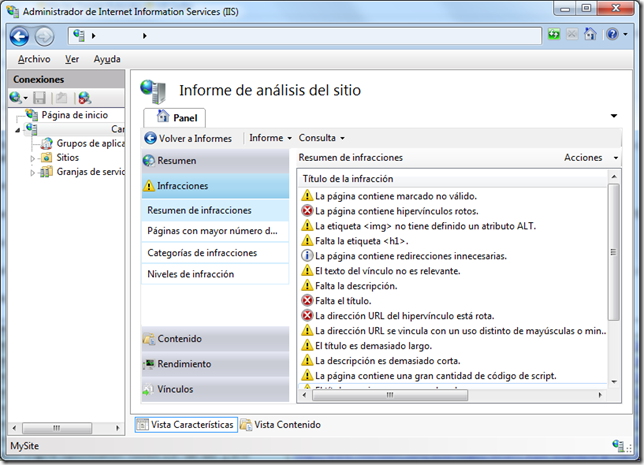
Task: Open Categorías de infracciones
Action: (215, 253)
